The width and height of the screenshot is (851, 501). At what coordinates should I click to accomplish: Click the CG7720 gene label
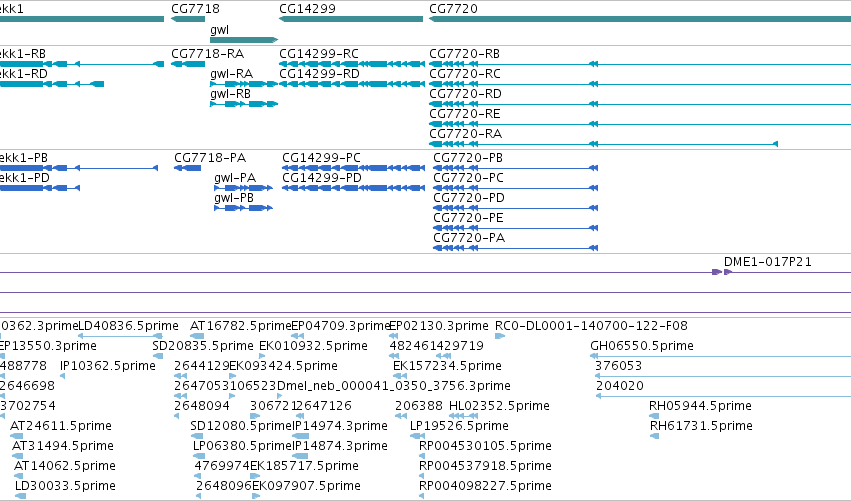(453, 9)
